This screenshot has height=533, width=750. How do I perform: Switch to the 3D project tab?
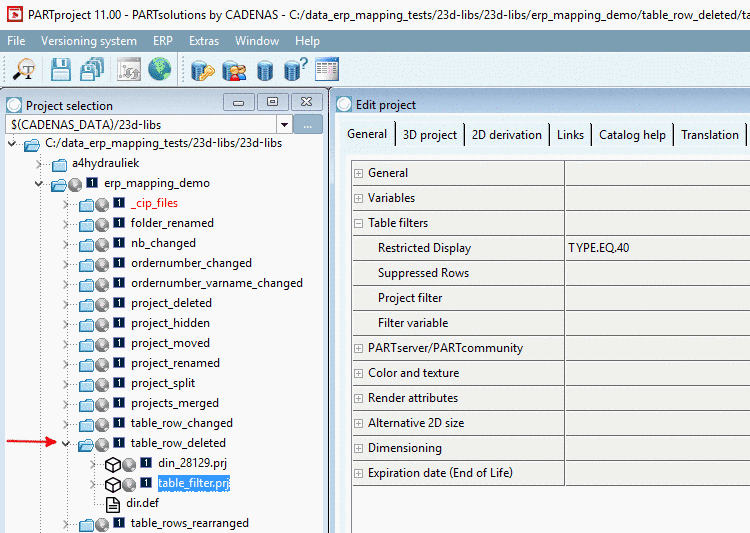coord(430,135)
